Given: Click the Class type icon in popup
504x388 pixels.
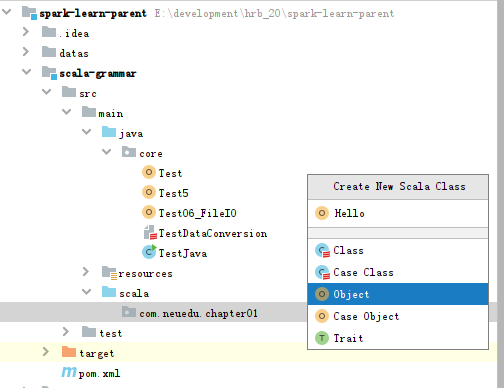Looking at the screenshot, I should click(322, 251).
